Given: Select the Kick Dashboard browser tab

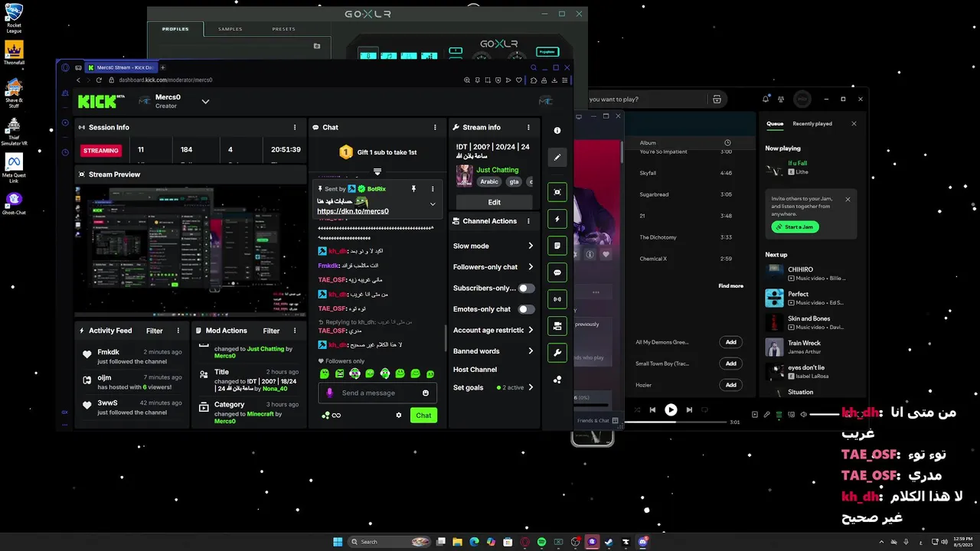Looking at the screenshot, I should click(120, 67).
